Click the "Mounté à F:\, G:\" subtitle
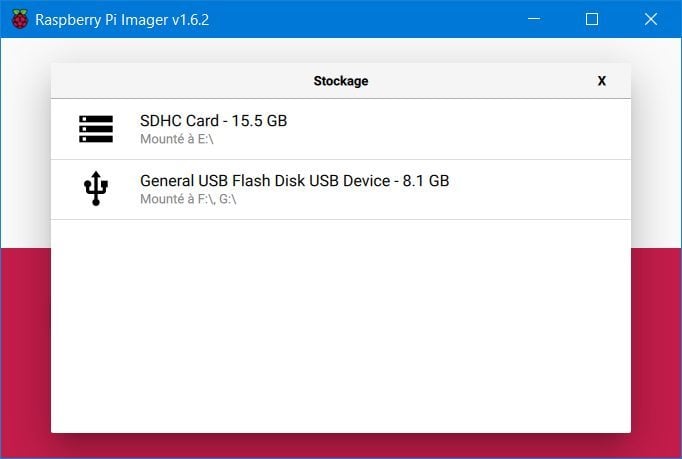Viewport: 682px width, 459px height. [188, 199]
